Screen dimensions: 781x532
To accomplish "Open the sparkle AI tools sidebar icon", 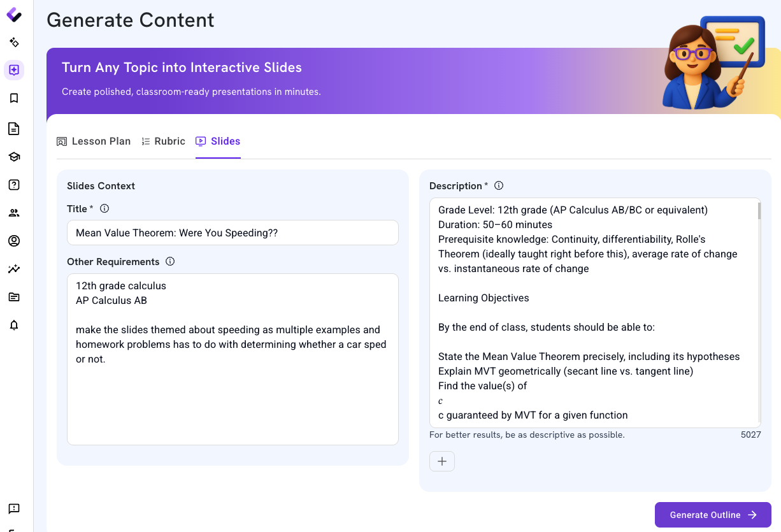I will pos(14,43).
